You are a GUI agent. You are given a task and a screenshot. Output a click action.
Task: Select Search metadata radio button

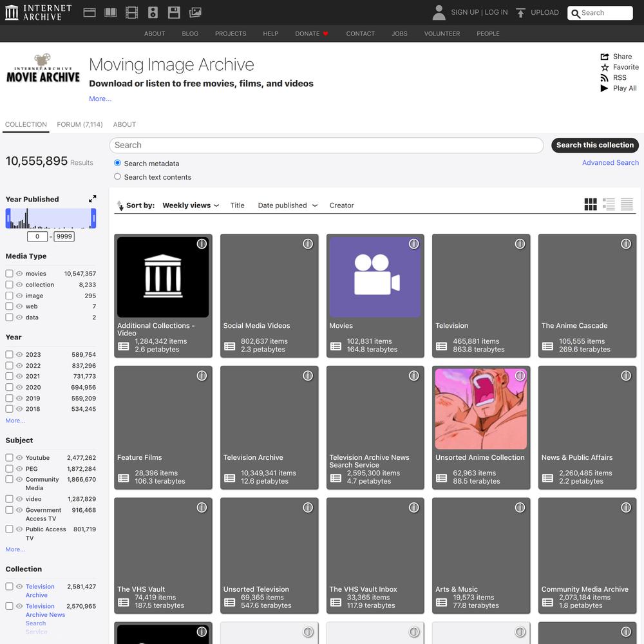(117, 163)
